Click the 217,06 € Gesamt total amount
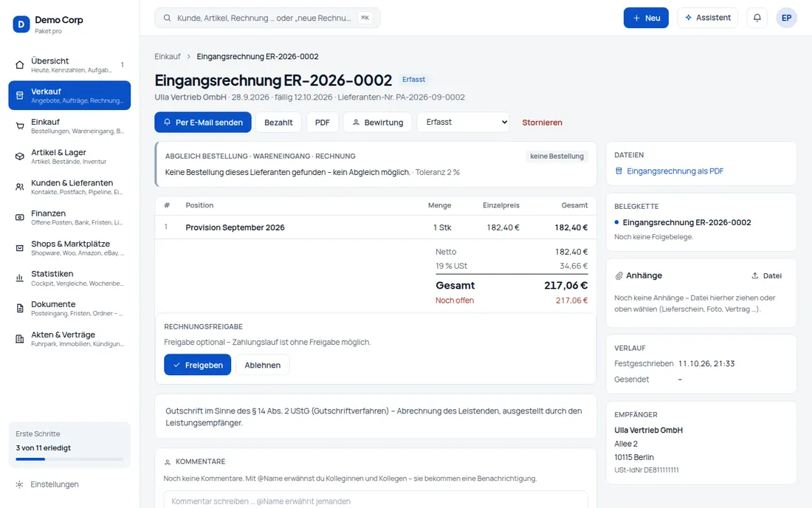 click(565, 285)
